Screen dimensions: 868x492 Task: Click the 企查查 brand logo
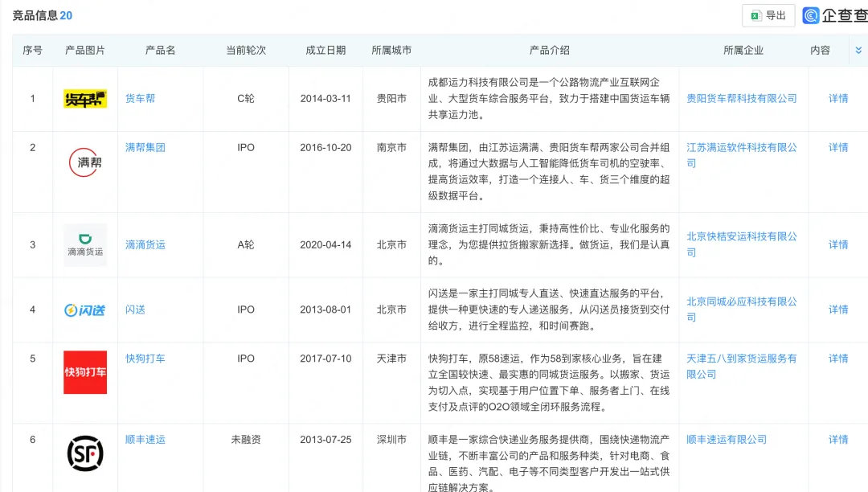pyautogui.click(x=835, y=15)
